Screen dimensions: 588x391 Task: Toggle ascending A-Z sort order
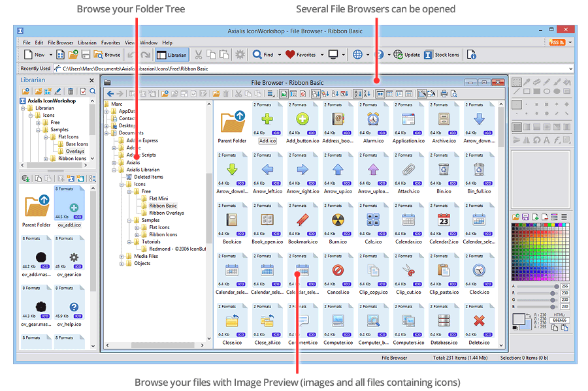358,93
